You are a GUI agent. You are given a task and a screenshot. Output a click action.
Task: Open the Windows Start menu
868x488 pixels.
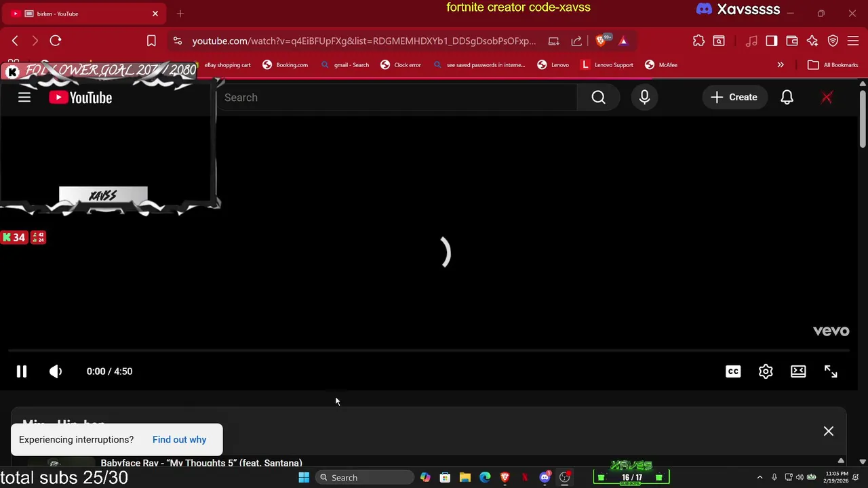304,478
